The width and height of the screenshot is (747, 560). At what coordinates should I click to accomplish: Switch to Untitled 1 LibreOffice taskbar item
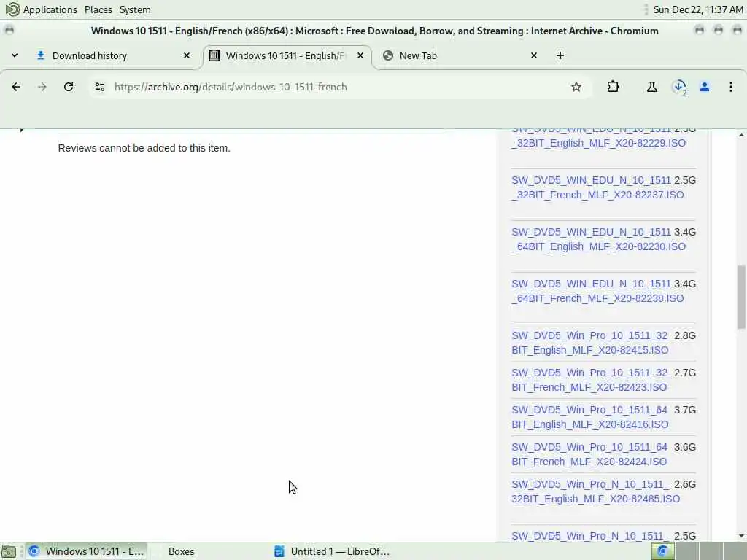click(332, 551)
